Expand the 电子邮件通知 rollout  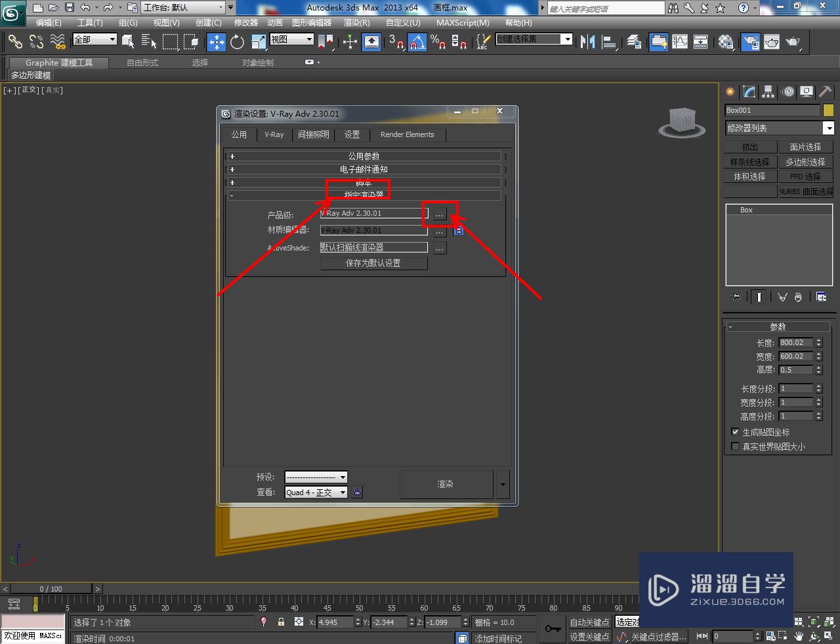(x=364, y=169)
